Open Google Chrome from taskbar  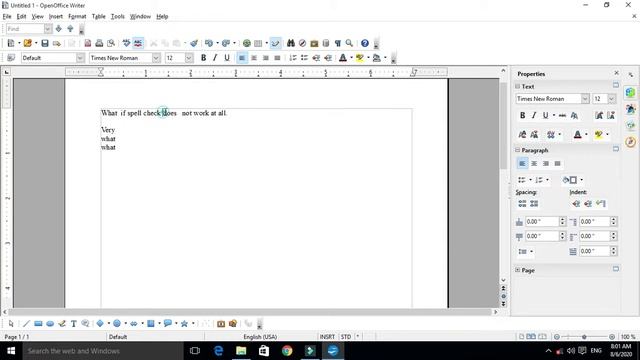287,351
